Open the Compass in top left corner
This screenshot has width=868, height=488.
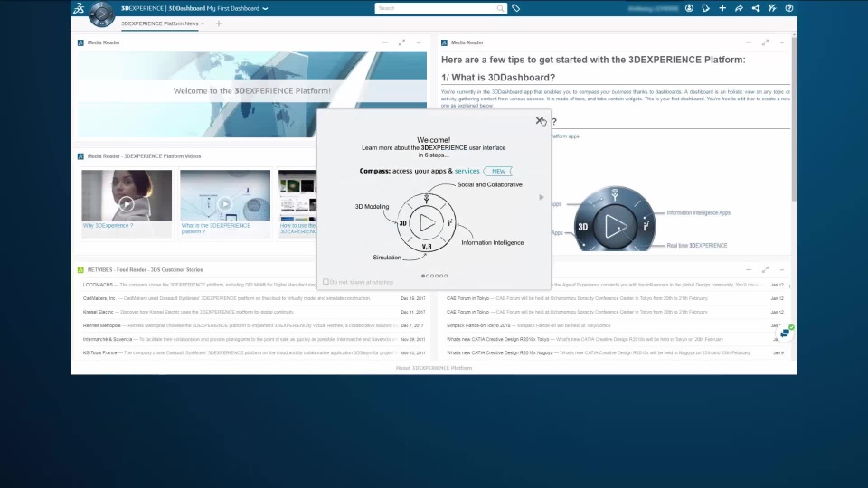click(x=101, y=14)
